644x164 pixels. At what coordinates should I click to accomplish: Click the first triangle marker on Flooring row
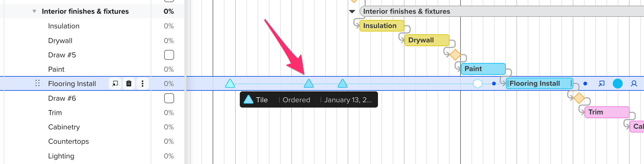coord(230,84)
